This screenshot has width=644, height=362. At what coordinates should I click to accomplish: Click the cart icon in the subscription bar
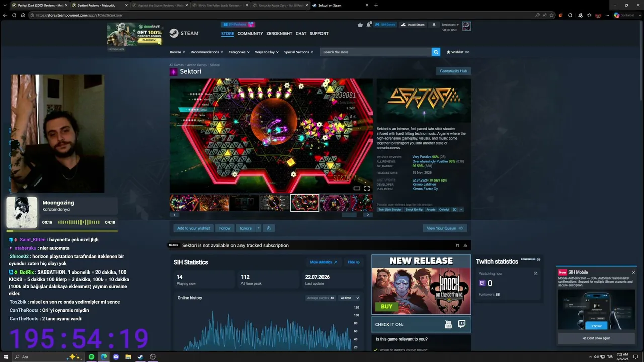click(x=457, y=245)
